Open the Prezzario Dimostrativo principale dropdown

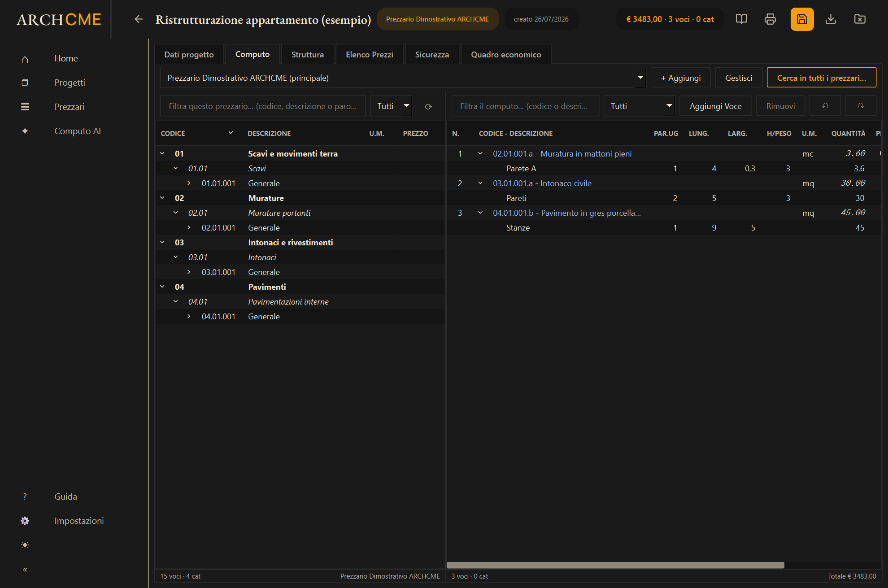coord(403,78)
